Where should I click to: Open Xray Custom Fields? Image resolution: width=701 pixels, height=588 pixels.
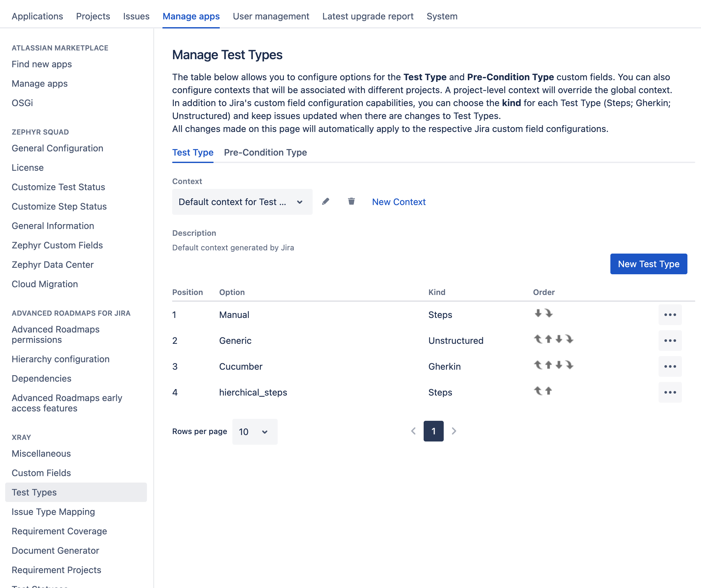(x=41, y=473)
